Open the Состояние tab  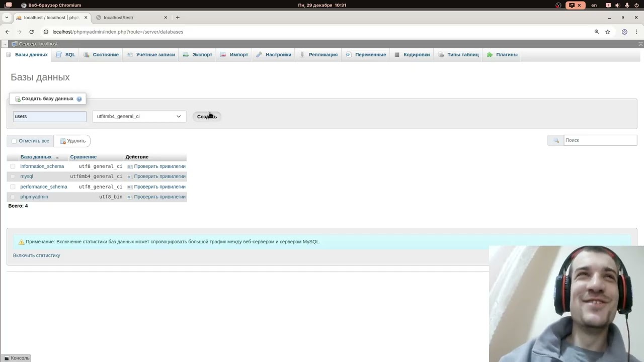click(101, 55)
